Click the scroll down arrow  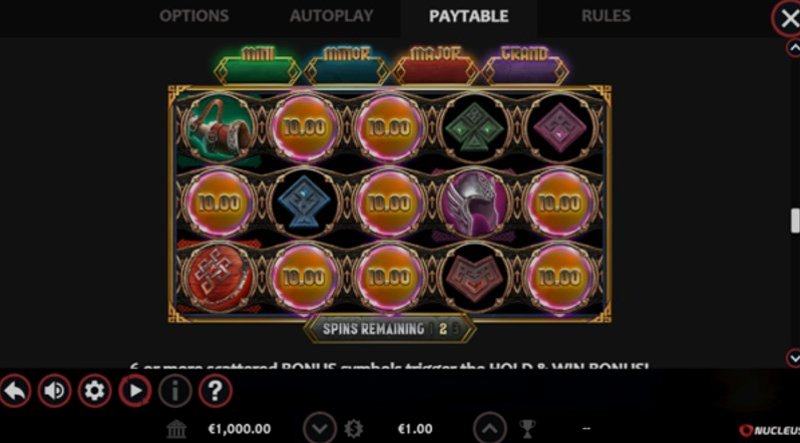[794, 358]
